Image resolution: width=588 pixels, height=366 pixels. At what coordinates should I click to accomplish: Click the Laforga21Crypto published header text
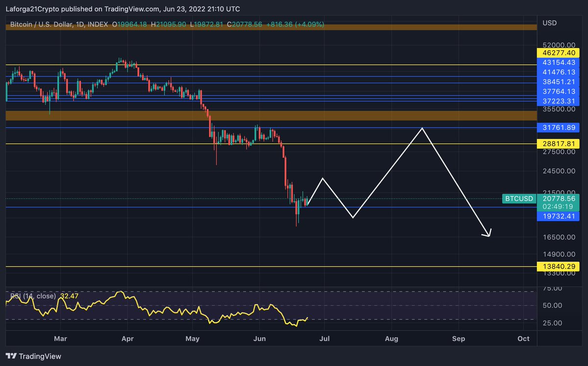(123, 9)
